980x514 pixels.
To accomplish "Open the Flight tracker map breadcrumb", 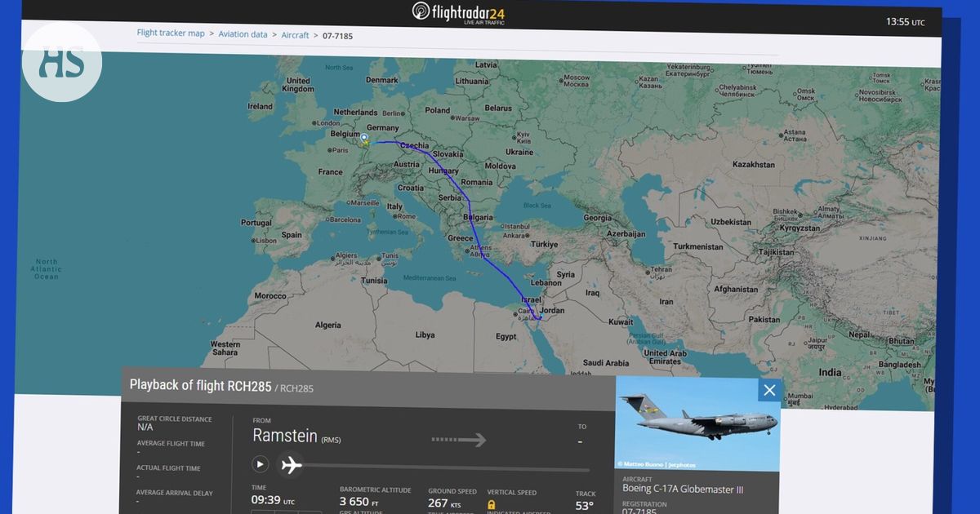I will tap(171, 33).
